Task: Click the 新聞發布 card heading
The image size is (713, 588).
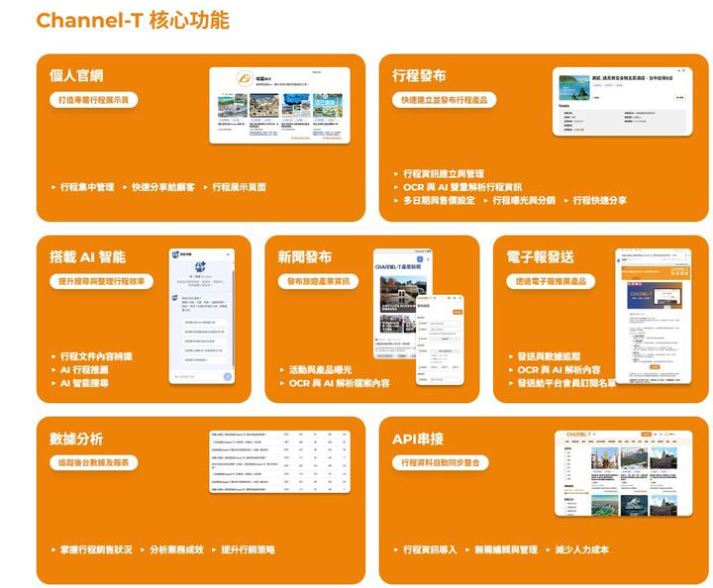Action: click(x=305, y=257)
